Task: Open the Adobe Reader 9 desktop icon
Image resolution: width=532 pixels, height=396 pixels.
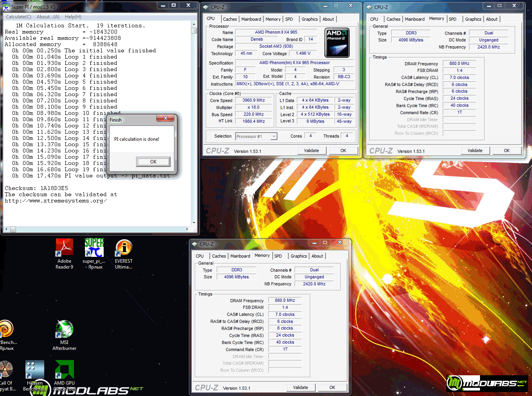Action: 64,253
